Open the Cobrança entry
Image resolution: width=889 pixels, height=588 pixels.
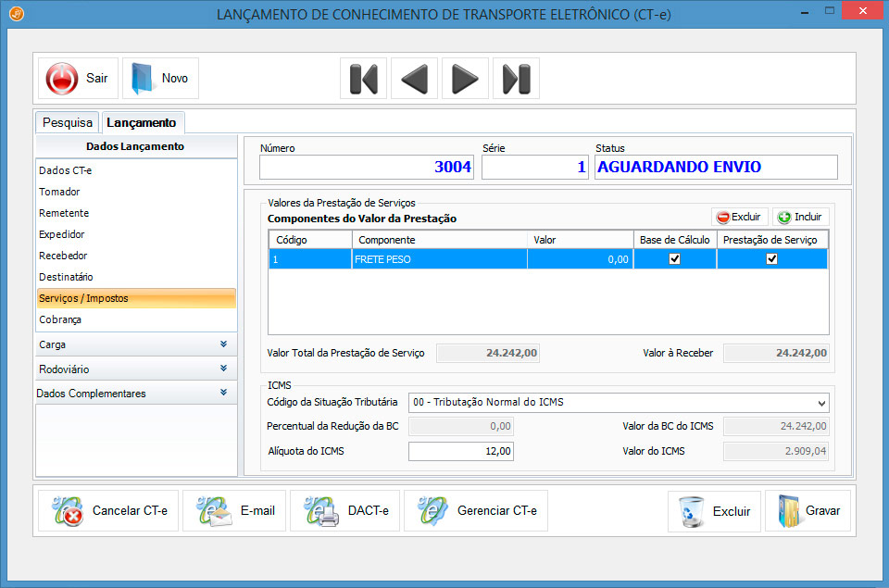click(x=136, y=319)
